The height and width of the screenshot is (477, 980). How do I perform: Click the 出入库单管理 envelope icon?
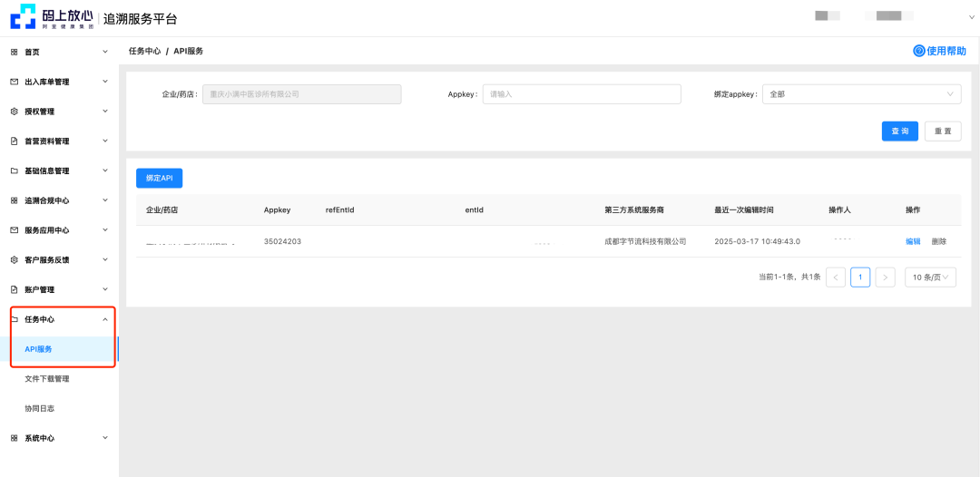coord(14,82)
